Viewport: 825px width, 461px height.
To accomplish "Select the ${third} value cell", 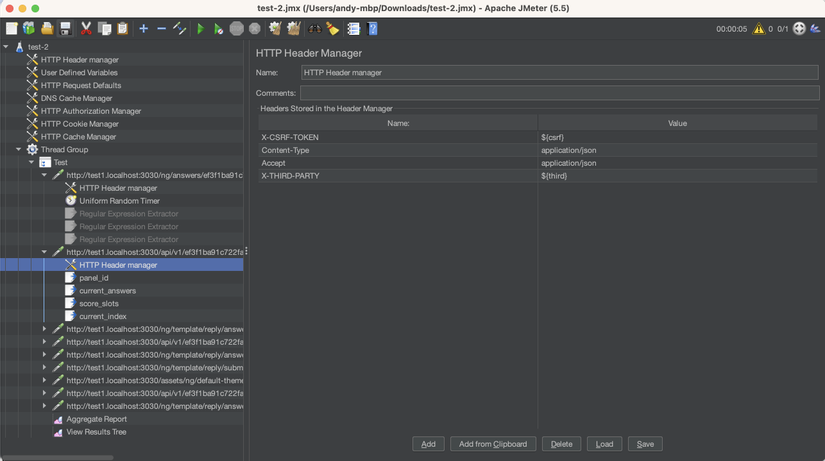I will pyautogui.click(x=678, y=176).
